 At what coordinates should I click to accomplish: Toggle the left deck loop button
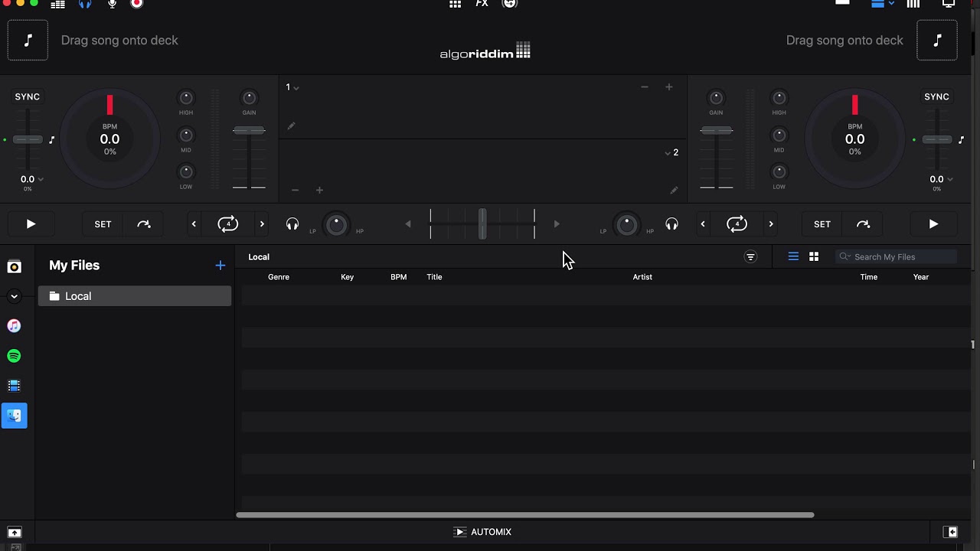click(227, 224)
